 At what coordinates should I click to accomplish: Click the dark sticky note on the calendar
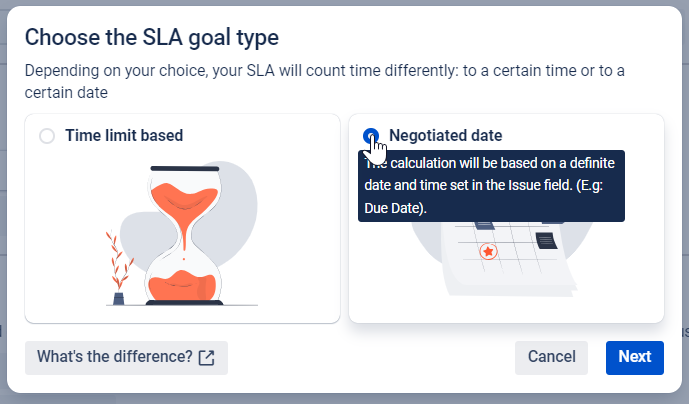pyautogui.click(x=547, y=241)
